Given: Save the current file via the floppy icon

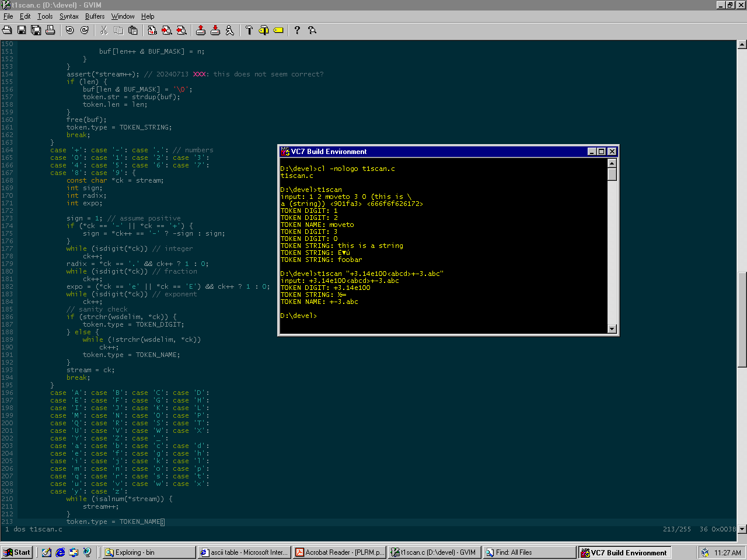Looking at the screenshot, I should point(22,30).
